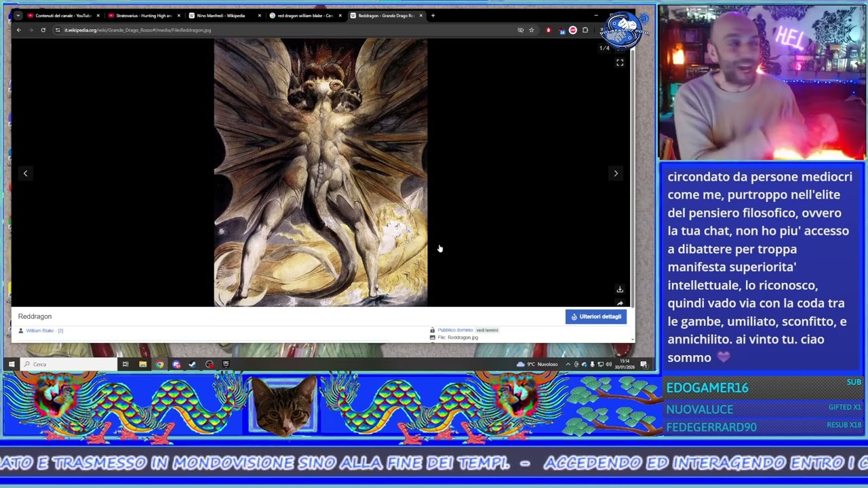Go back with the browser back arrow

[x=18, y=30]
